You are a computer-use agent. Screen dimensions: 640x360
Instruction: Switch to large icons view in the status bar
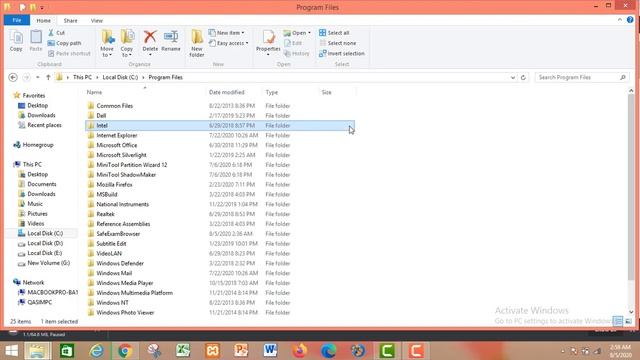pos(629,321)
